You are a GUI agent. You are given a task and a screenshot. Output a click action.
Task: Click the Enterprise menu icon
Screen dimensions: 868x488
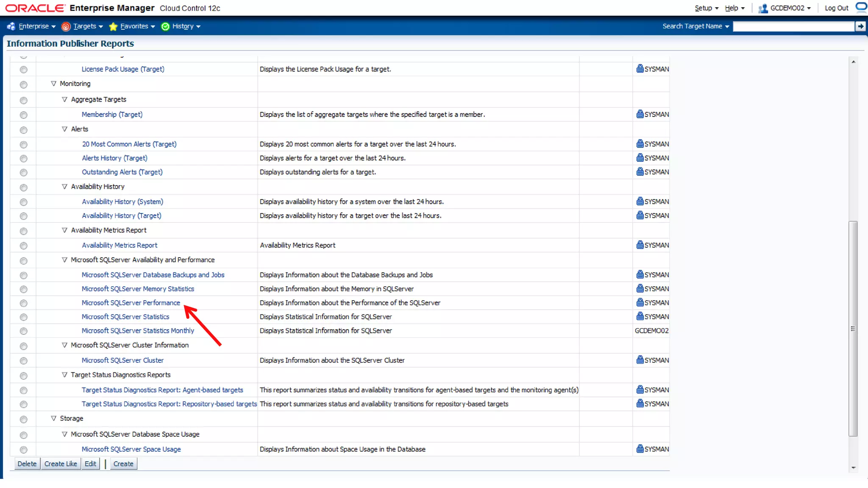(11, 26)
